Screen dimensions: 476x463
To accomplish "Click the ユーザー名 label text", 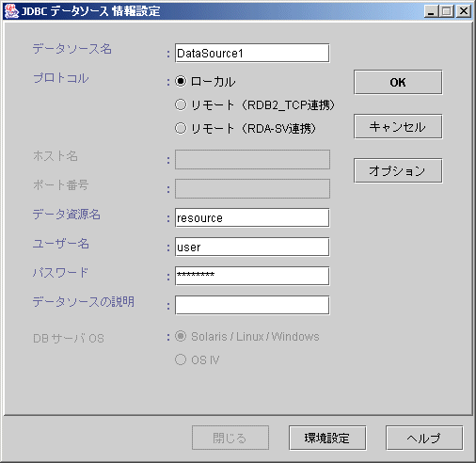I will pos(61,244).
